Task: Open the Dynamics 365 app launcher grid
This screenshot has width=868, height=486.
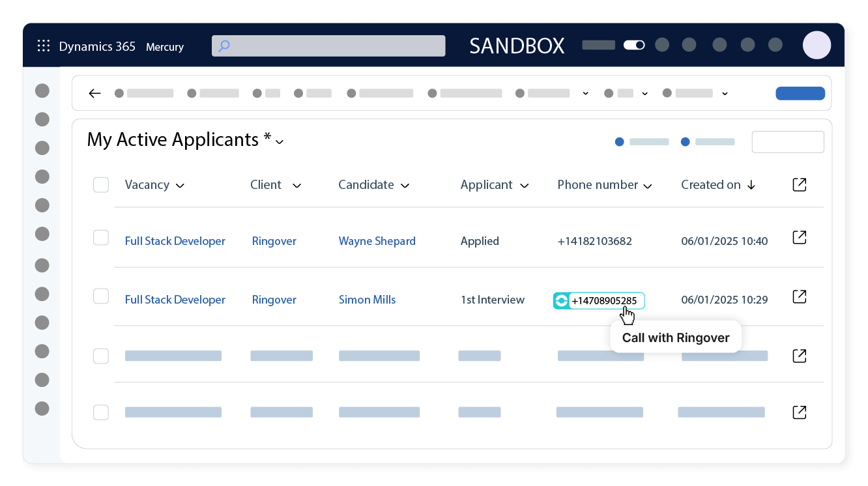Action: point(44,46)
